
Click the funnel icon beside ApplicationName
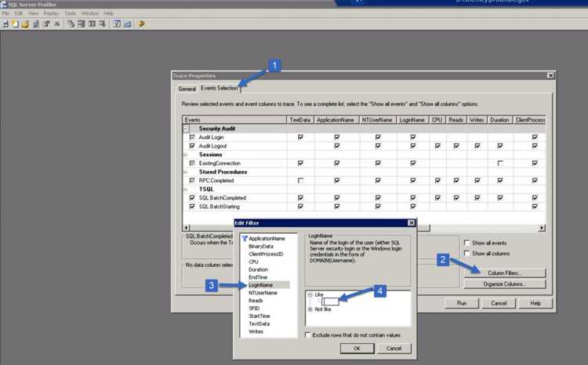coord(244,238)
